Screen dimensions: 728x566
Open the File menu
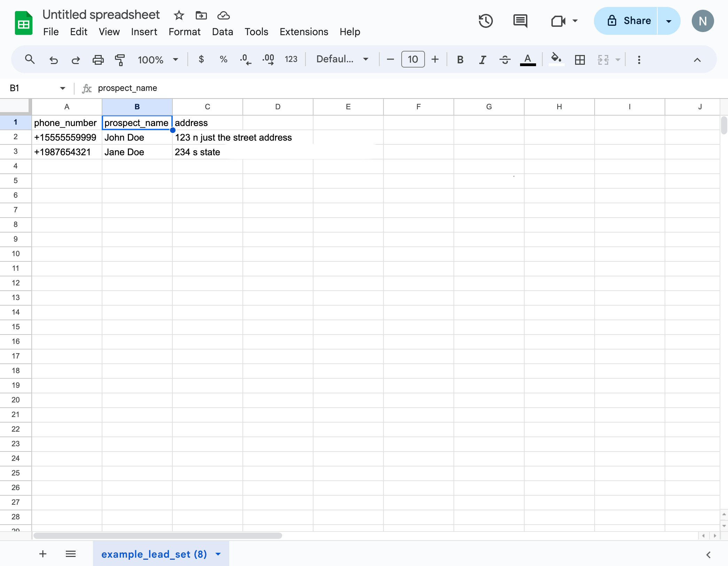click(x=51, y=32)
